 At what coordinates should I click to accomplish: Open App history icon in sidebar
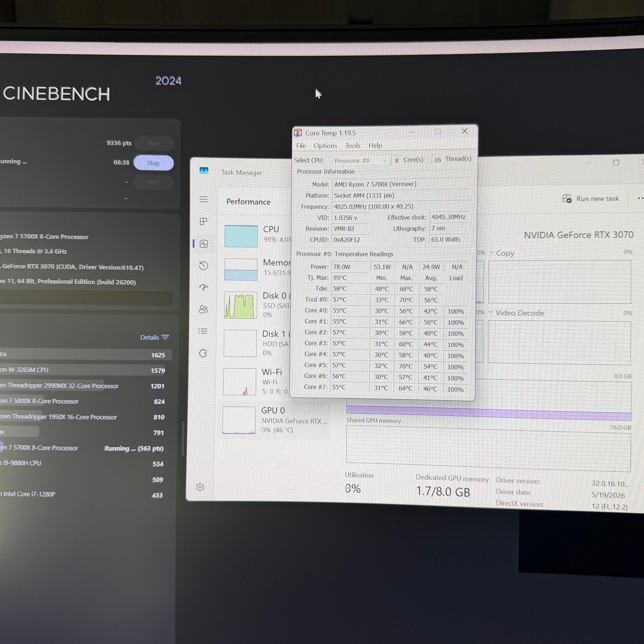coord(203,266)
